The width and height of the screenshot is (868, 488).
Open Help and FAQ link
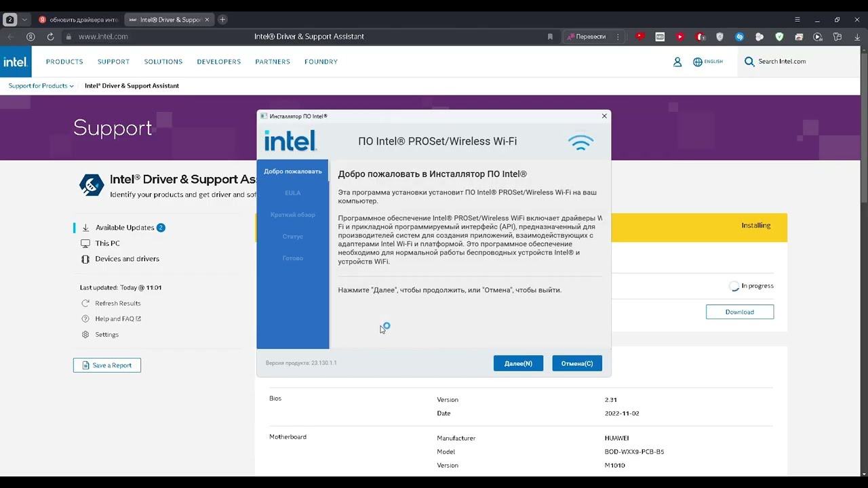[x=118, y=319]
